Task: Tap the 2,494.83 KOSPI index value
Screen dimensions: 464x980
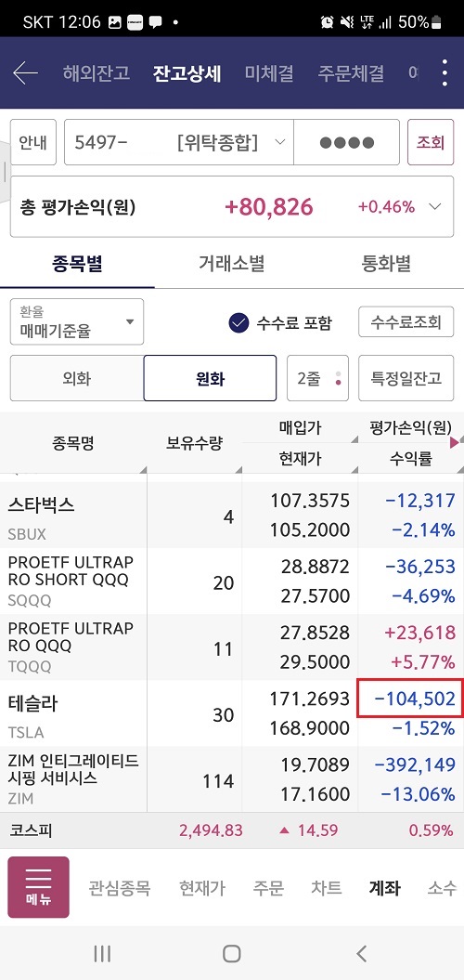Action: 211,830
